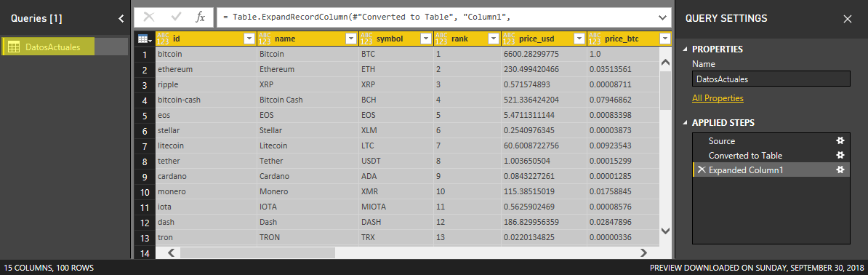This screenshot has width=868, height=275.
Task: Open filter dropdown for id column
Action: (x=249, y=39)
